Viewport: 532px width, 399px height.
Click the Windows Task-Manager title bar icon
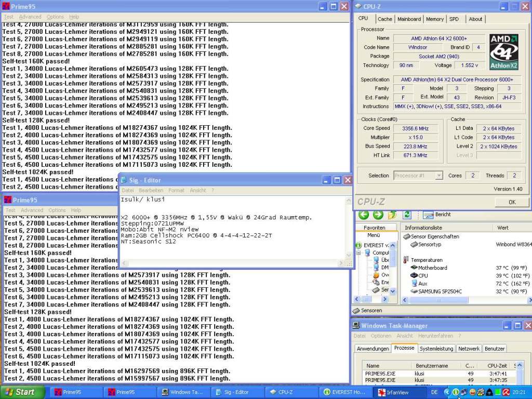[x=356, y=325]
